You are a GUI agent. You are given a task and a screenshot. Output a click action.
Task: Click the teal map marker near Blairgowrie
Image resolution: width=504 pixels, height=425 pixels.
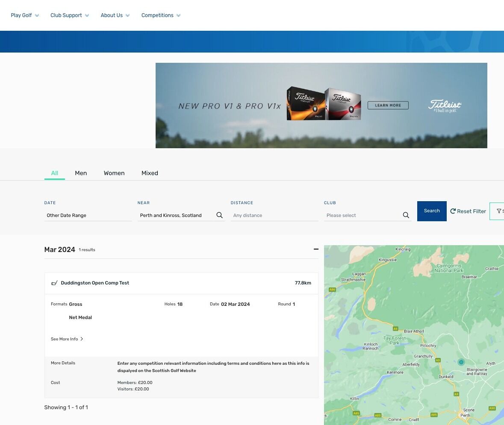461,362
